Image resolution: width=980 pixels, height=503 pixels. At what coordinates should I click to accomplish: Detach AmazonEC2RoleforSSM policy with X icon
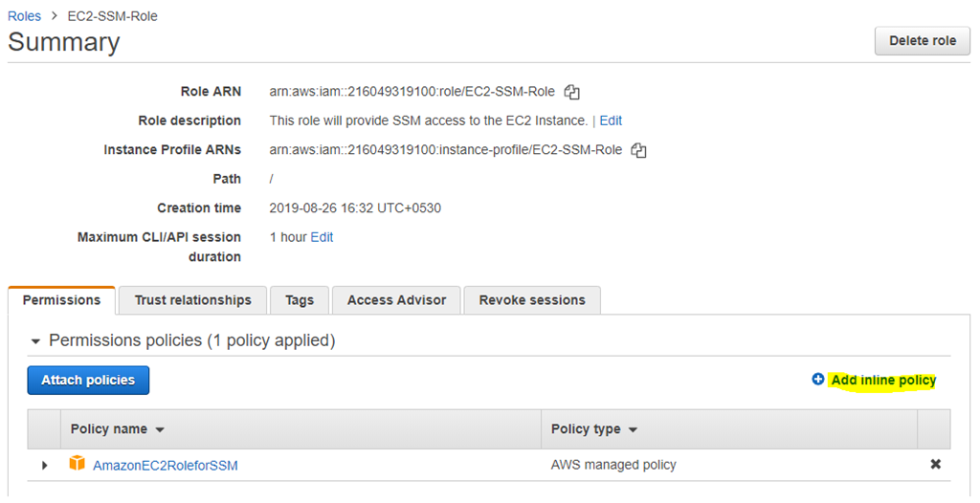935,464
